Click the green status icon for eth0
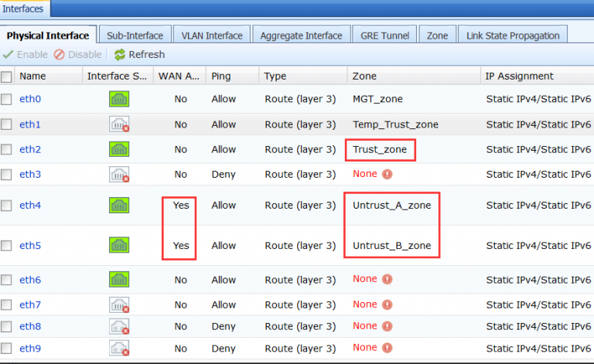 tap(119, 99)
